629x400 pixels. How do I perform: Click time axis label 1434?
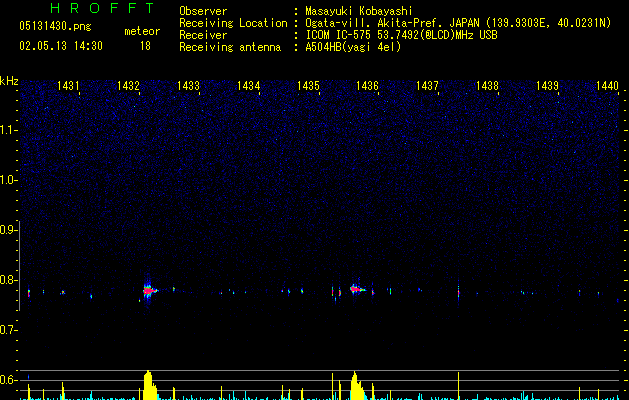(x=248, y=86)
